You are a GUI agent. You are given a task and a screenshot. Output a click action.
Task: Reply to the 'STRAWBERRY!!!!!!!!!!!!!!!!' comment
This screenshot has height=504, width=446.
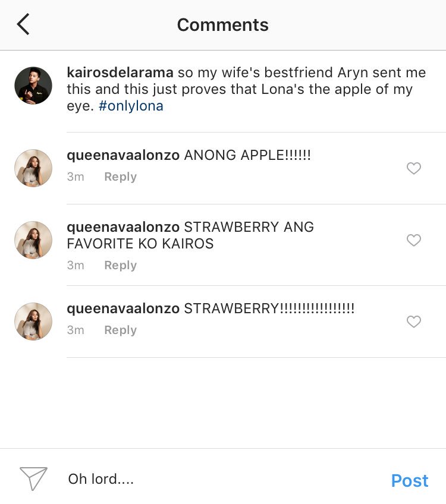121,330
